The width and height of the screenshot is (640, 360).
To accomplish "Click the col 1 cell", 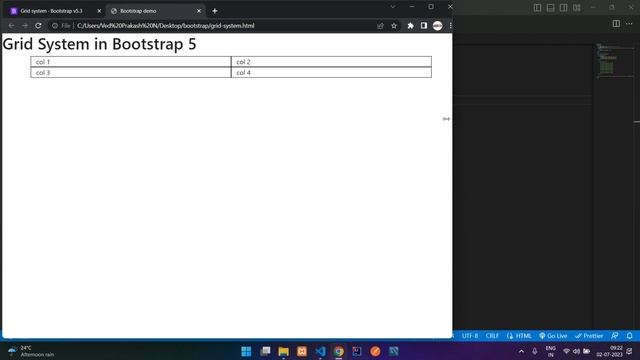I will [x=131, y=62].
